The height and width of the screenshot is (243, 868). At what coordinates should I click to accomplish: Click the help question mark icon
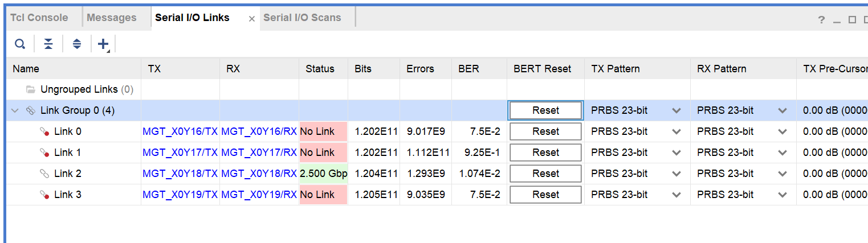tap(821, 20)
